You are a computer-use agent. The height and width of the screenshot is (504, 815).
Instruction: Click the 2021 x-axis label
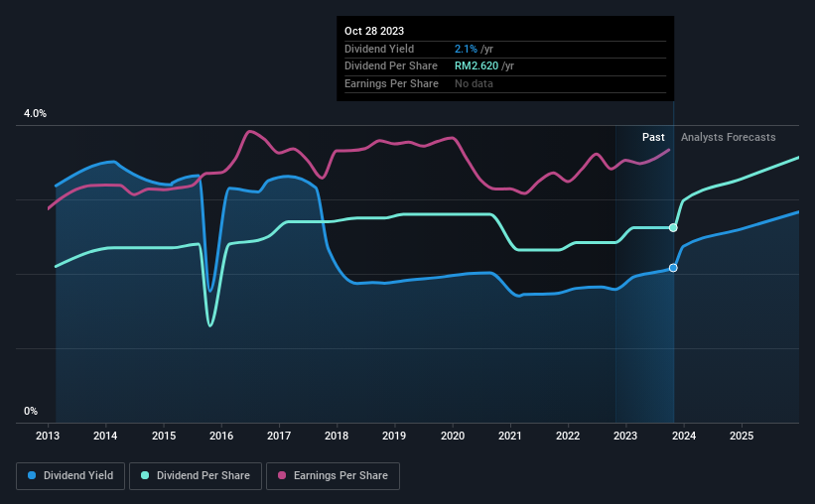pos(510,436)
